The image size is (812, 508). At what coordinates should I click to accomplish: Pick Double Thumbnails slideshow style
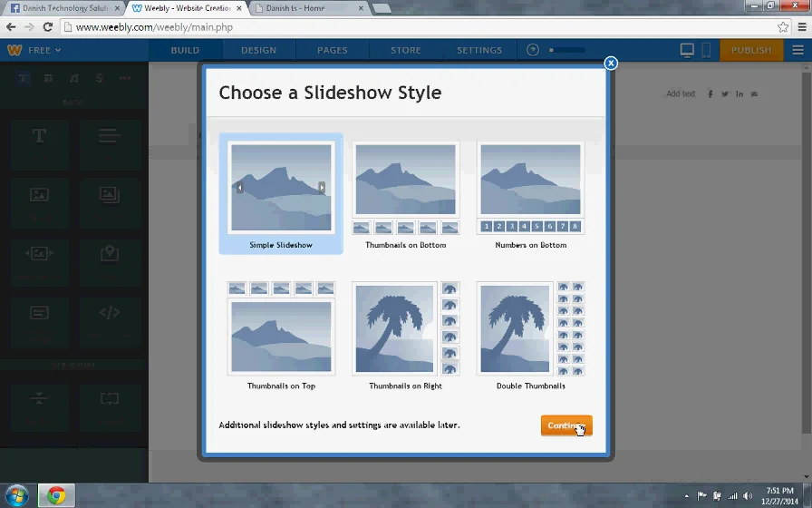point(530,336)
